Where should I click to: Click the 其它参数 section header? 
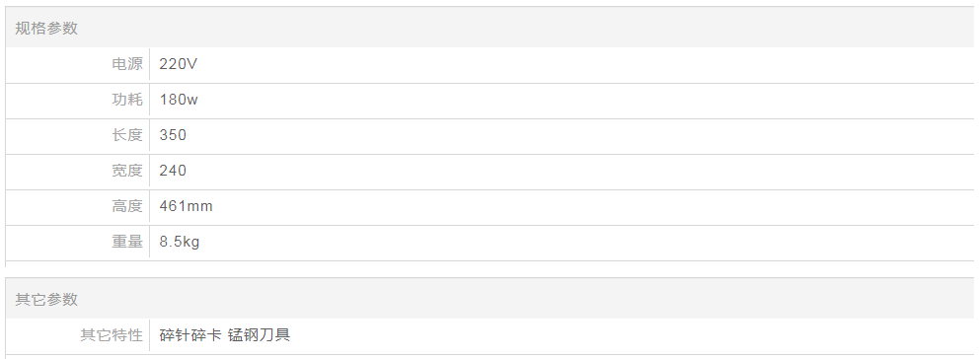pyautogui.click(x=46, y=299)
